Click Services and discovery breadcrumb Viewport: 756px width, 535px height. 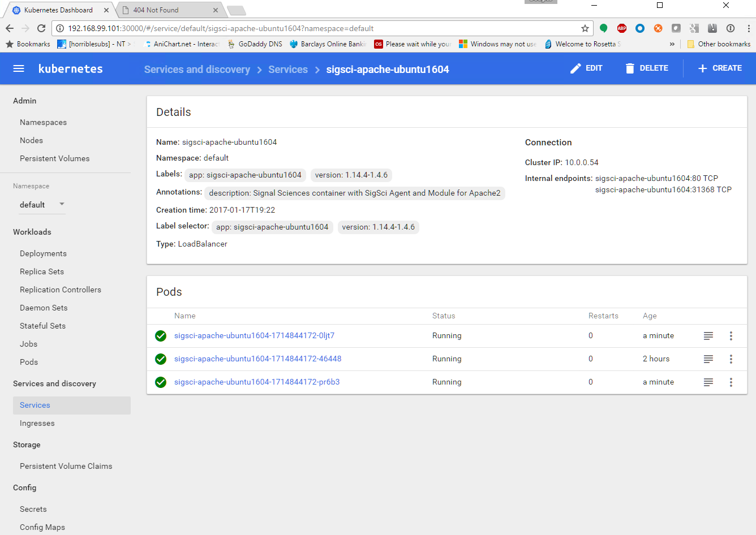point(197,69)
